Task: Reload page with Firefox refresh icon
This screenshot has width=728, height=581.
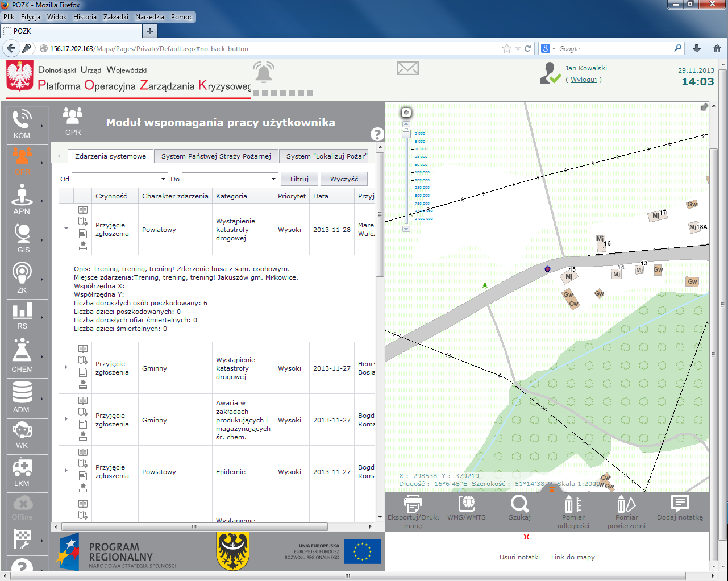Action: (527, 48)
